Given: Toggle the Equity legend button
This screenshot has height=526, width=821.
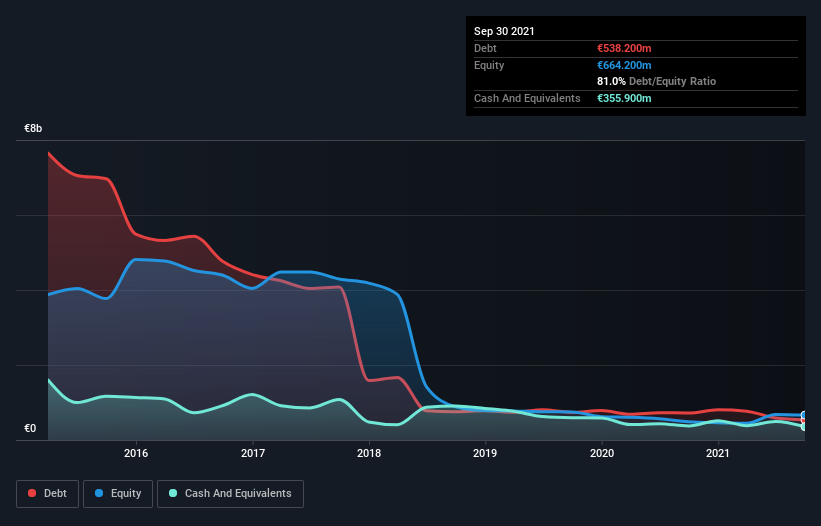Looking at the screenshot, I should [118, 494].
